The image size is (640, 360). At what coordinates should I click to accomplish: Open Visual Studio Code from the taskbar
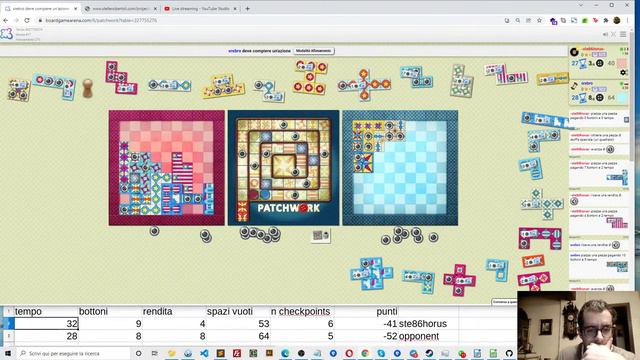click(x=204, y=353)
